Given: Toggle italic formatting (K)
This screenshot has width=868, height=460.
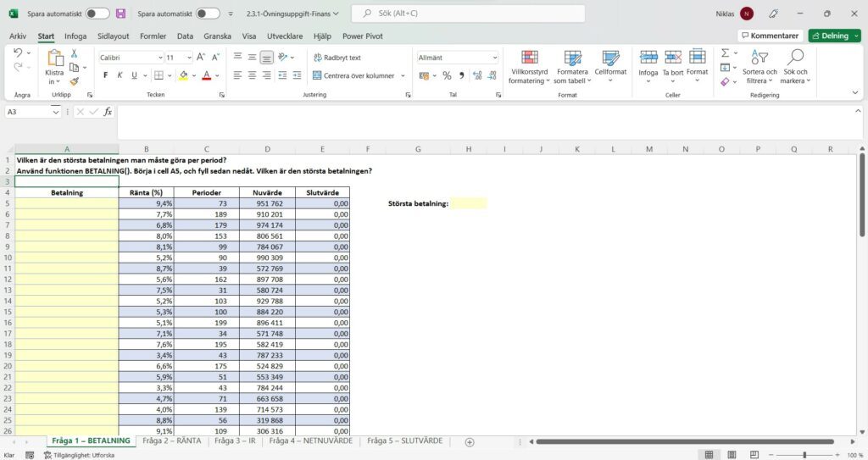Looking at the screenshot, I should (x=120, y=75).
